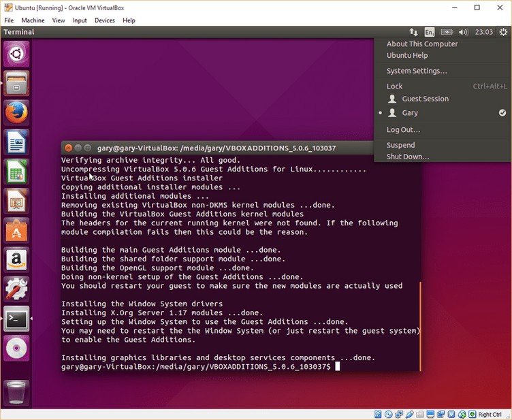The width and height of the screenshot is (512, 420).
Task: Open the Files manager from launcher
Action: coord(16,83)
